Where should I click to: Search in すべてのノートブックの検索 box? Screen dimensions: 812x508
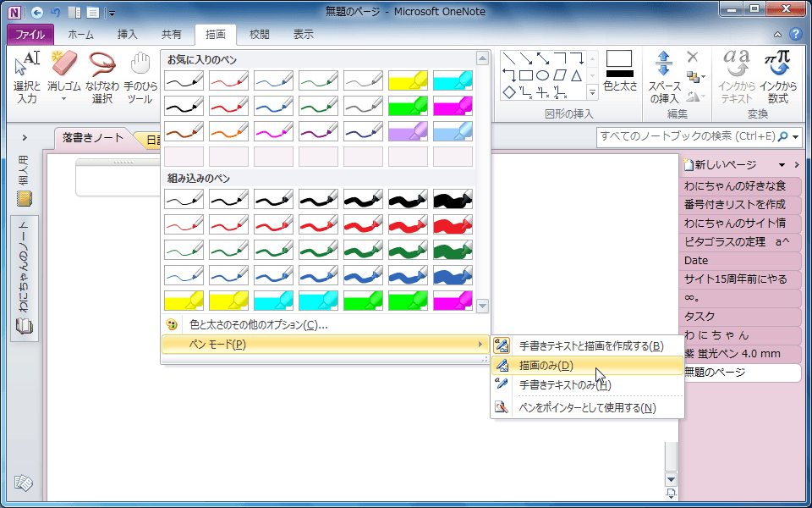688,136
